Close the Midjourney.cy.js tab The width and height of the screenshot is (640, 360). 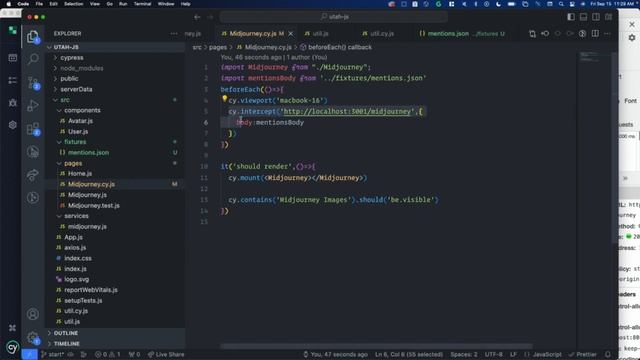click(291, 33)
